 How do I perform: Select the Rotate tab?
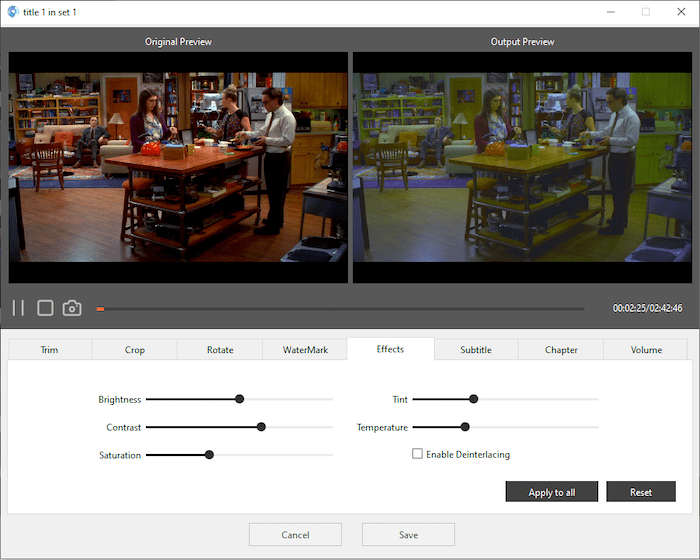[220, 350]
